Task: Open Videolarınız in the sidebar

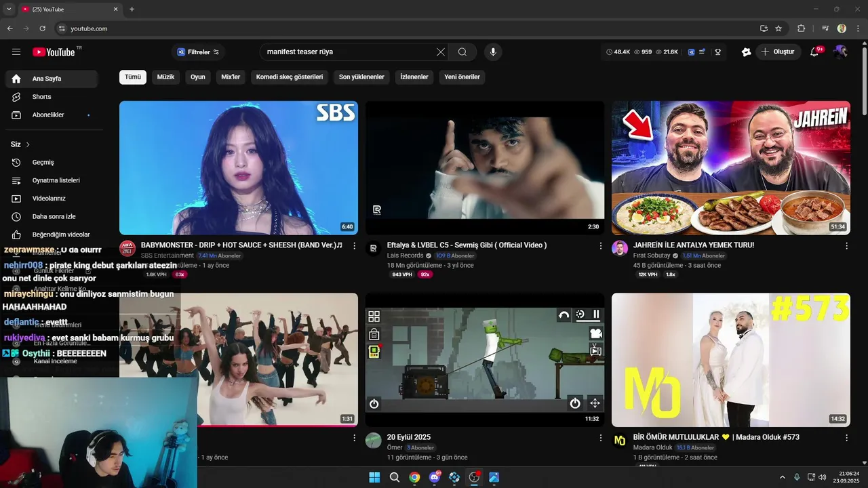Action: tap(52, 199)
